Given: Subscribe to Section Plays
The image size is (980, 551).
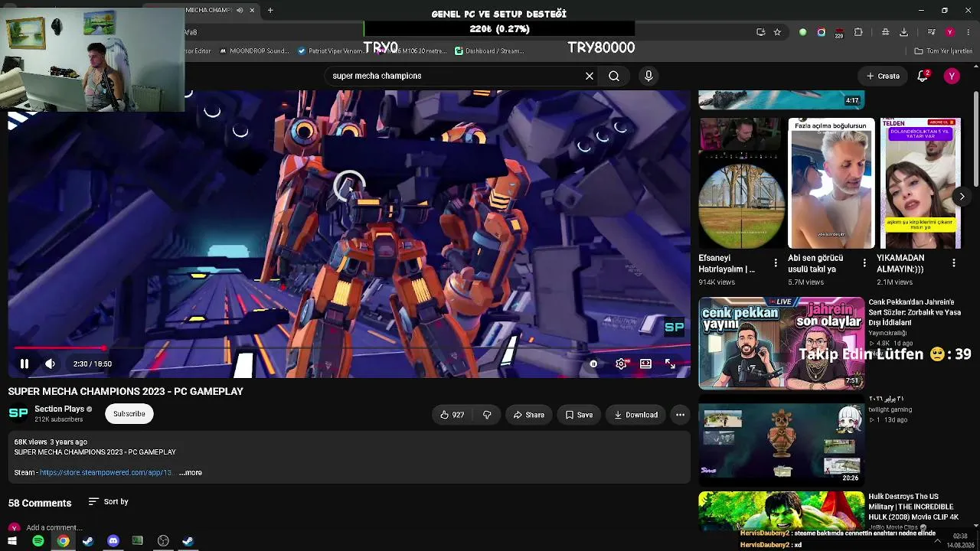Looking at the screenshot, I should 129,414.
